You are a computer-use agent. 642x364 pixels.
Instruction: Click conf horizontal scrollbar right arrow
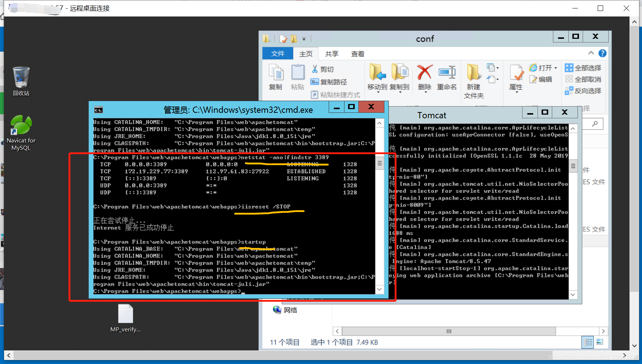(x=603, y=331)
